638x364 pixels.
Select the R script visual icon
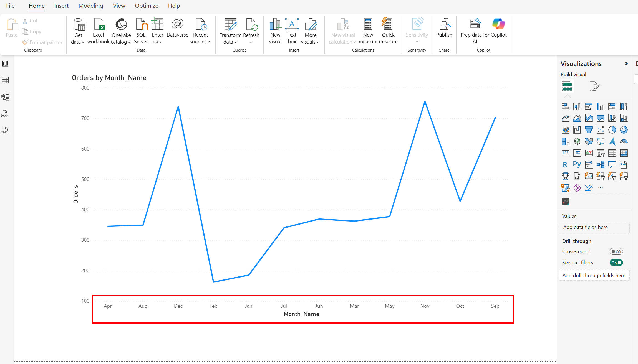click(x=565, y=165)
